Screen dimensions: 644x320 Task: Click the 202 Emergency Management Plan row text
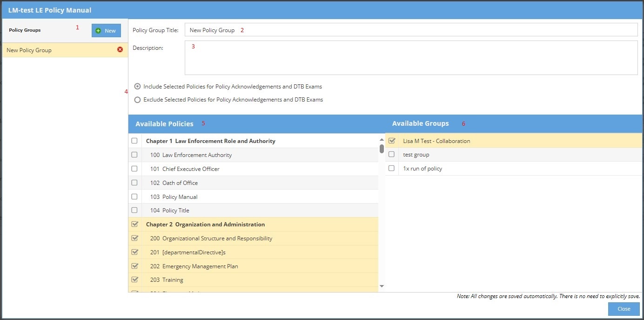coord(194,266)
